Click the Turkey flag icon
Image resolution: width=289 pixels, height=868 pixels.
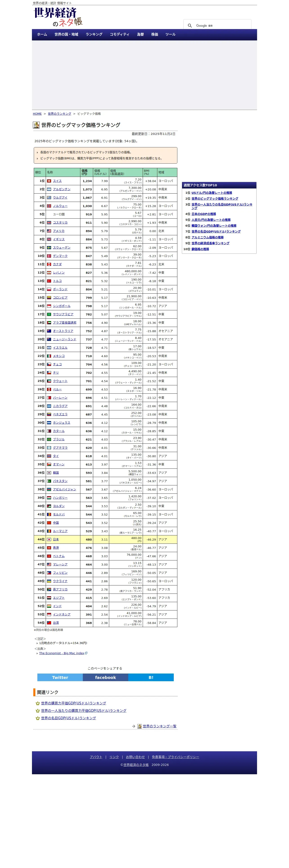(49, 281)
